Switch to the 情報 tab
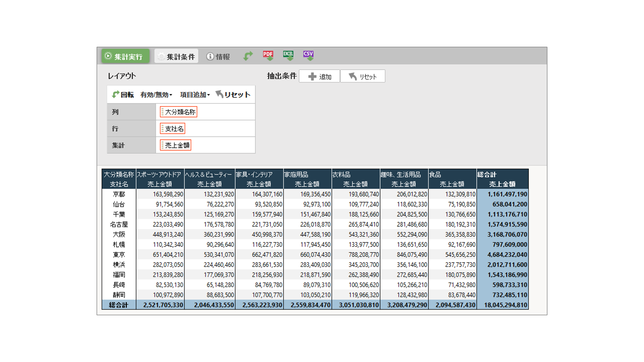The image size is (644, 362). point(218,56)
